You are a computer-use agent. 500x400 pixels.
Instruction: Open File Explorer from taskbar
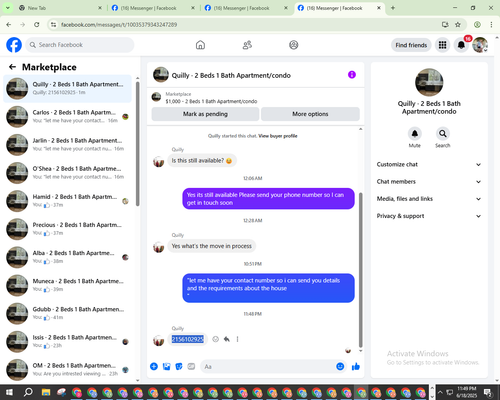tap(46, 392)
